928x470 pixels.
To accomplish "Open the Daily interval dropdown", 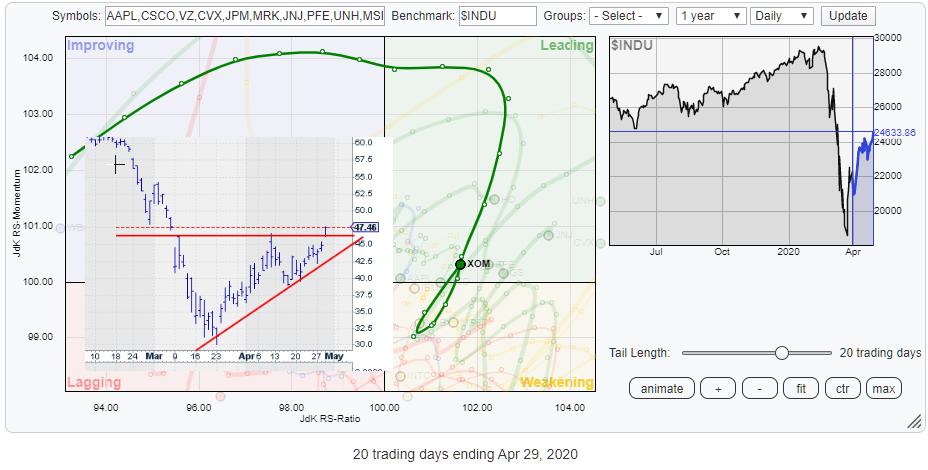I will [x=783, y=17].
